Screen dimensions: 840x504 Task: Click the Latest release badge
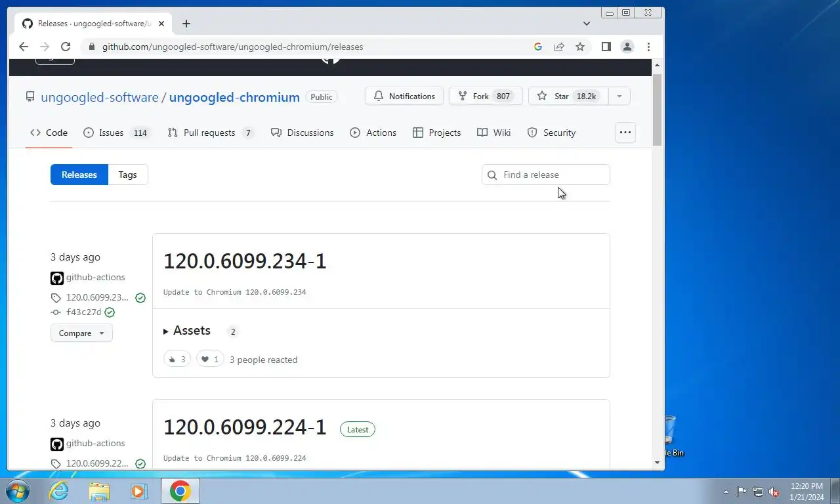click(x=358, y=429)
